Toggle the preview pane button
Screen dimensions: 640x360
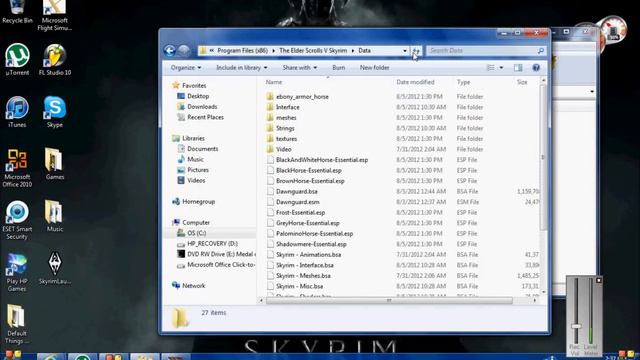(x=518, y=68)
